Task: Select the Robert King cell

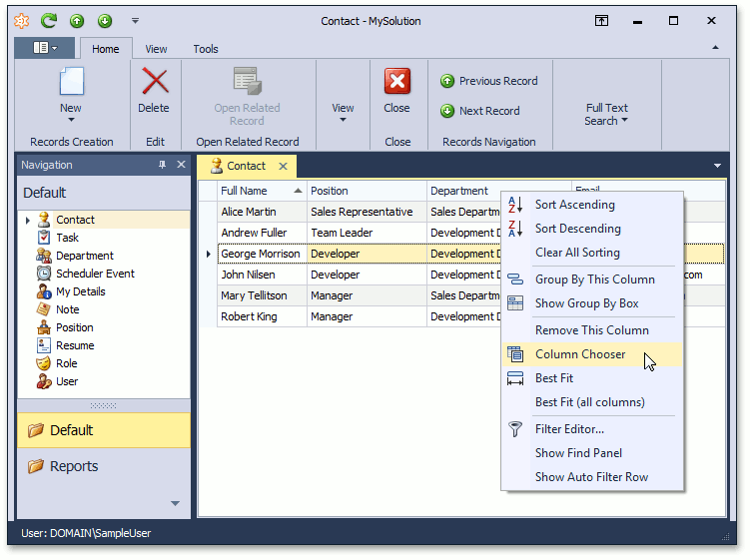Action: 262,316
